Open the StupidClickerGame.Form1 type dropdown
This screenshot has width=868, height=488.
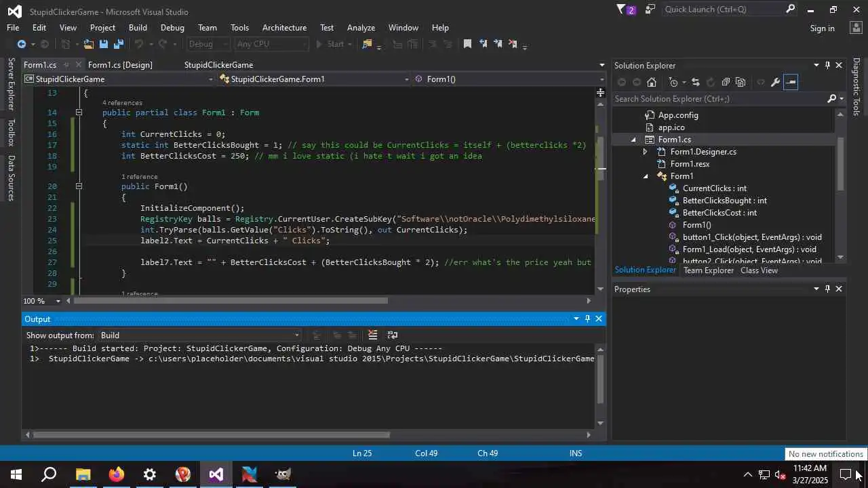tap(407, 79)
